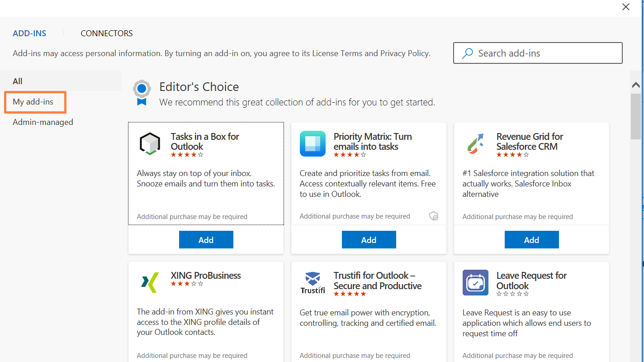Click the shield badge on Priority Matrix card
Image resolution: width=644 pixels, height=362 pixels.
(x=434, y=216)
